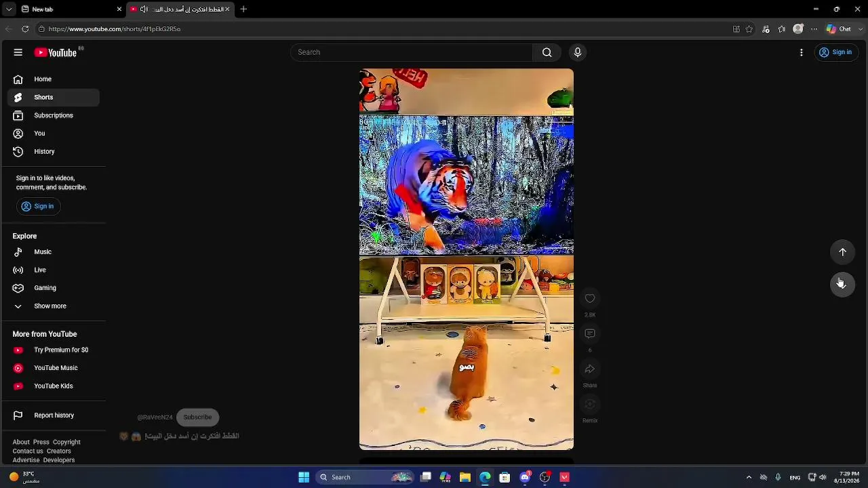Viewport: 868px width, 488px height.
Task: Like this Short with the heart icon
Action: click(x=590, y=298)
